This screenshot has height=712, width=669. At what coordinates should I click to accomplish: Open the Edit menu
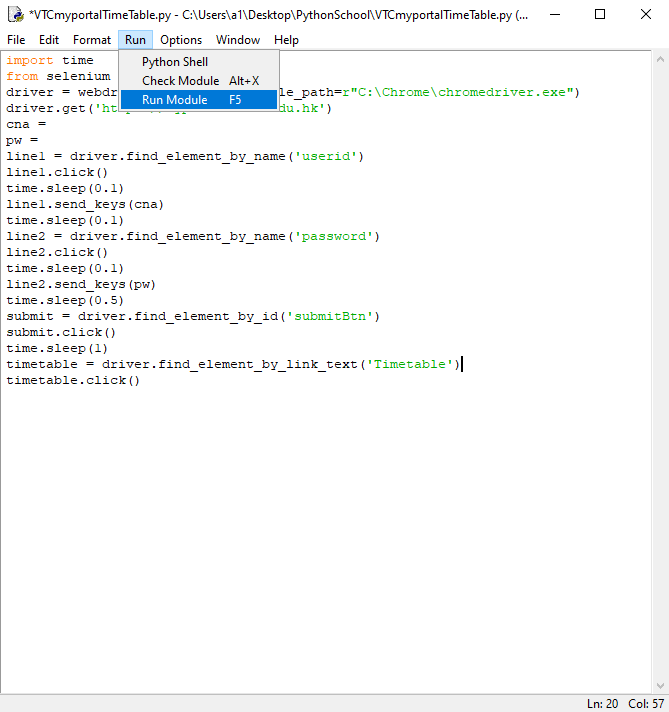(x=49, y=40)
